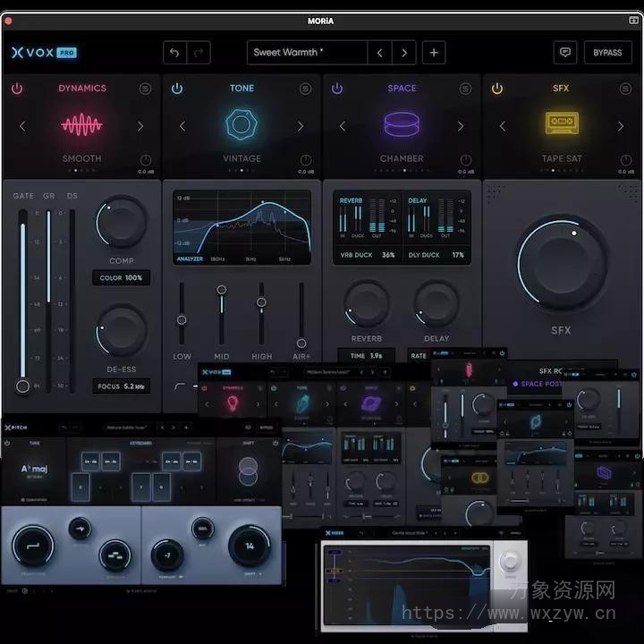Click the DLY DUCK 17% field

[x=436, y=255]
